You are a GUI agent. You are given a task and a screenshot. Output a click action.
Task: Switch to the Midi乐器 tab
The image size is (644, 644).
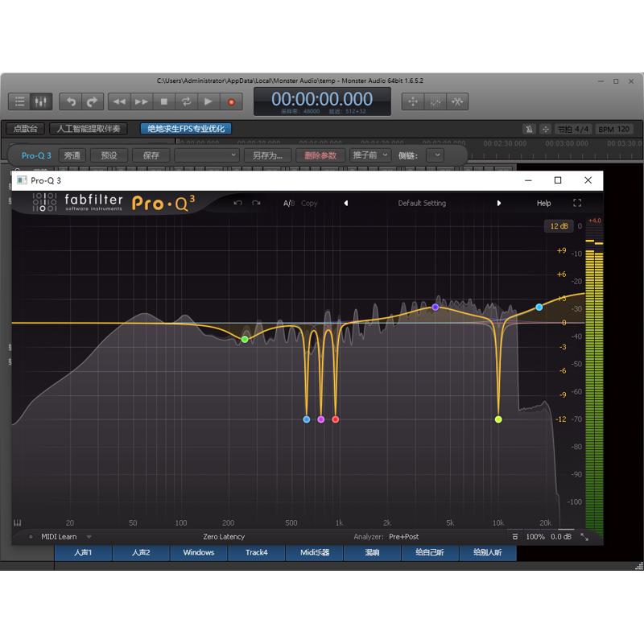[x=315, y=552]
